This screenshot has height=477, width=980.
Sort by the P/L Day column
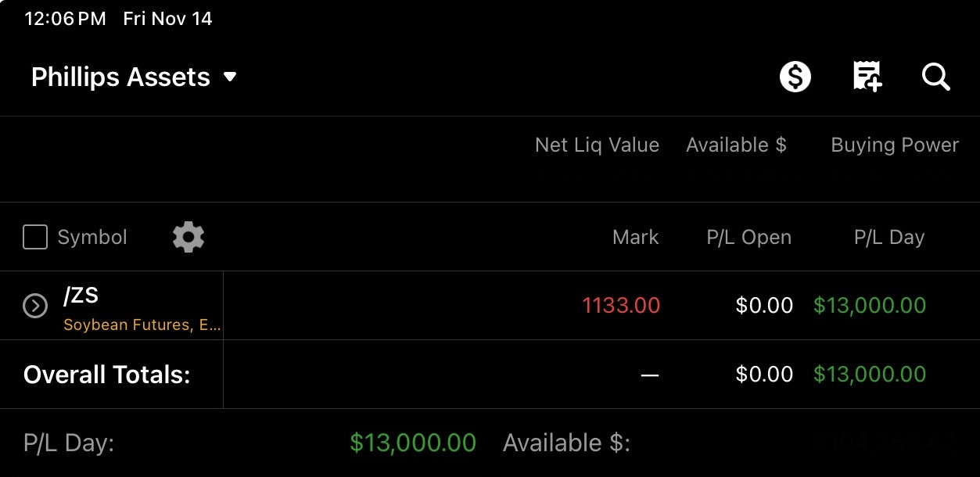click(x=889, y=237)
